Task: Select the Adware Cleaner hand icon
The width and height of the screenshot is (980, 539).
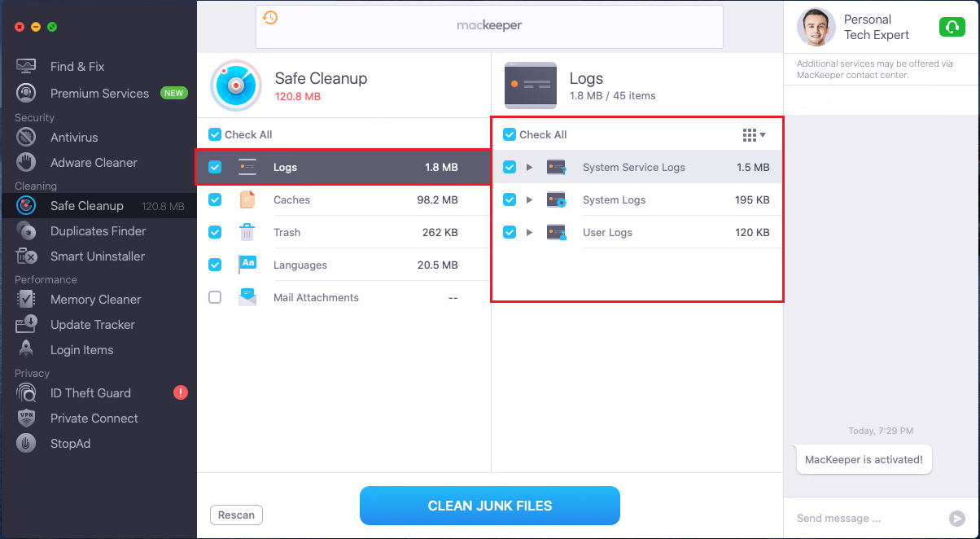Action: pyautogui.click(x=26, y=163)
